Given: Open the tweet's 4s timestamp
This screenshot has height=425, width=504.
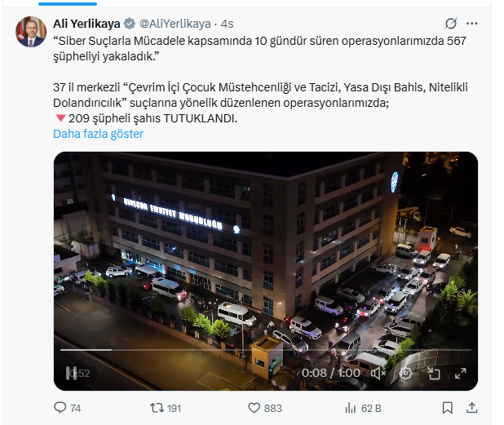Looking at the screenshot, I should tap(227, 24).
